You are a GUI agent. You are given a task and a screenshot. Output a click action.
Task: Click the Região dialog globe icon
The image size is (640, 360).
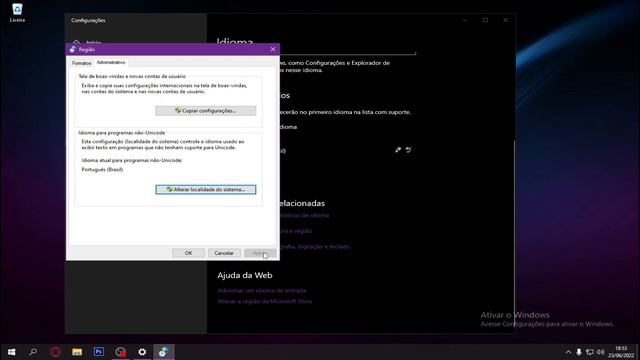coord(73,49)
